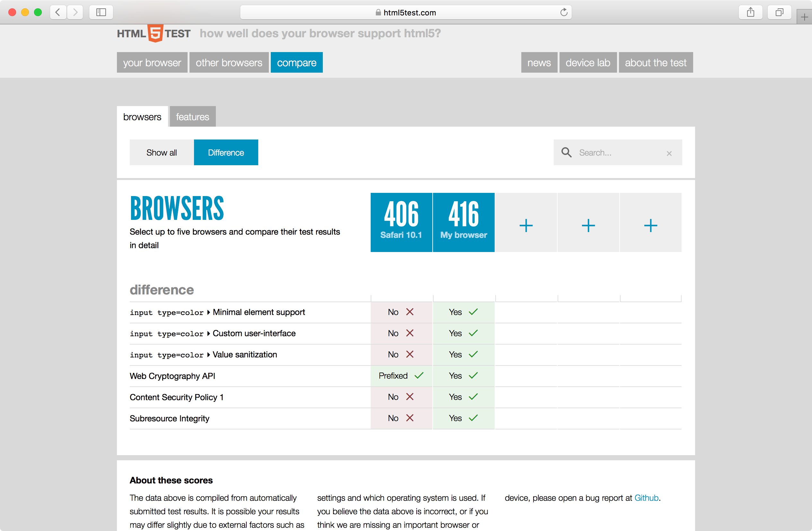
Task: Show all tabs overview icon
Action: [779, 12]
